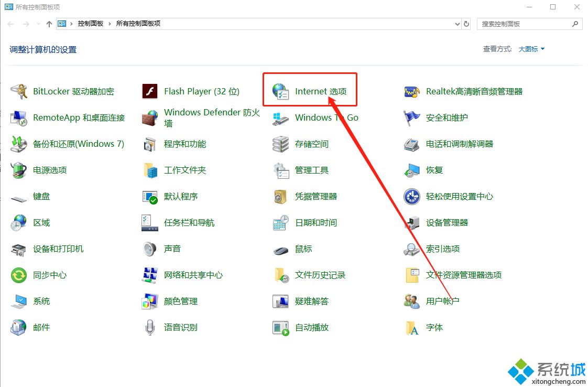Select the 控制面板 breadcrumb
Screen dimensions: 588x387
pos(90,24)
